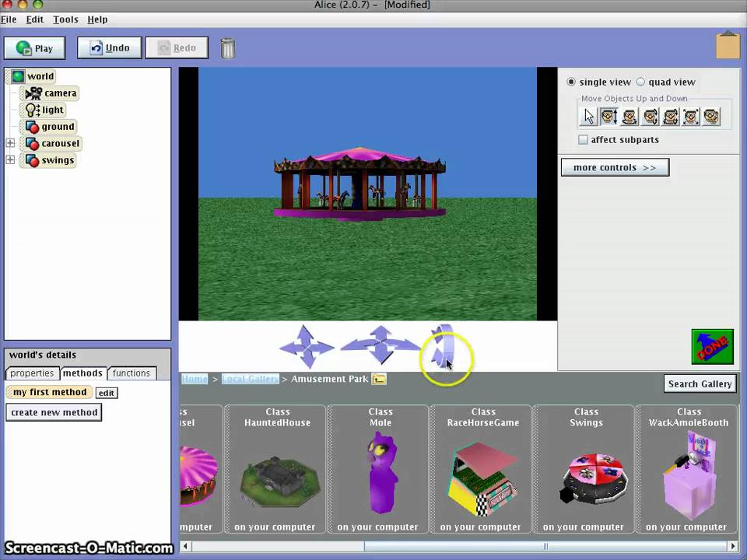The height and width of the screenshot is (560, 747).
Task: Open the File menu
Action: (9, 19)
